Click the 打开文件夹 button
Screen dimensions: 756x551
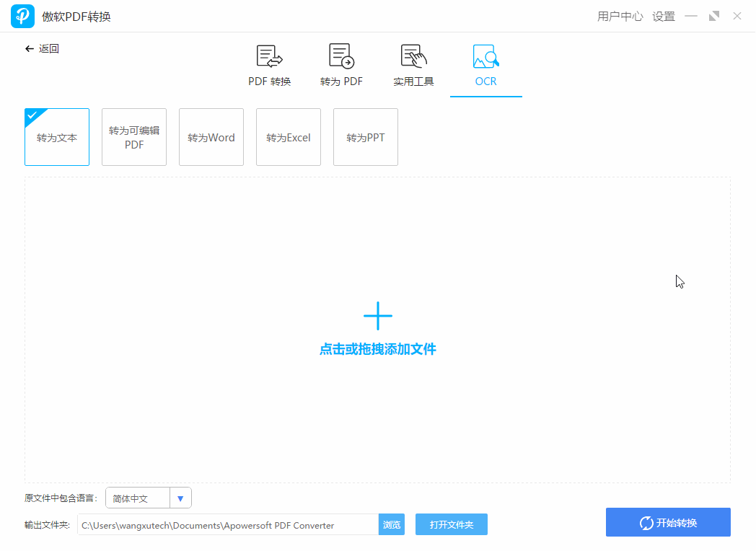pos(452,524)
